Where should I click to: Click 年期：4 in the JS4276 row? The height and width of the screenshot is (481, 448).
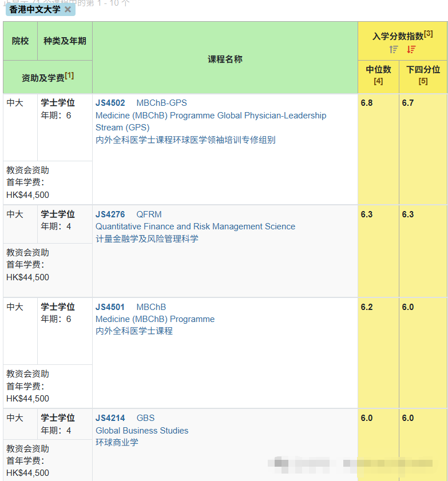coord(56,226)
